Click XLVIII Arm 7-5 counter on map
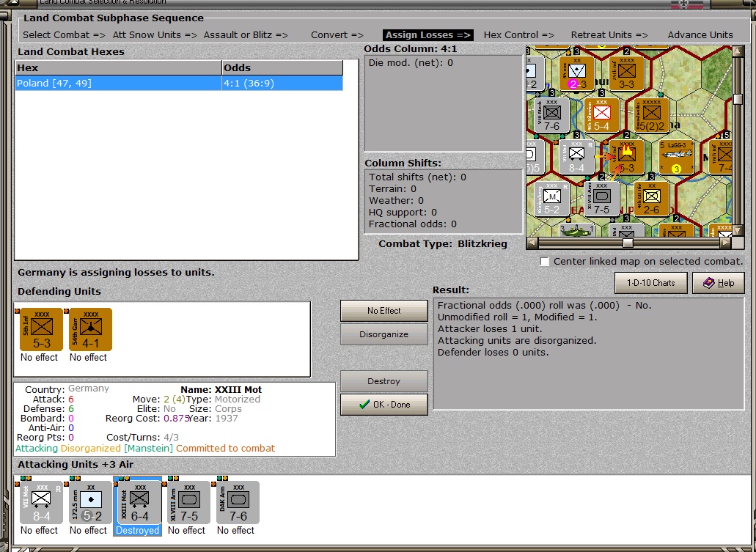The width and height of the screenshot is (756, 552). 601,199
